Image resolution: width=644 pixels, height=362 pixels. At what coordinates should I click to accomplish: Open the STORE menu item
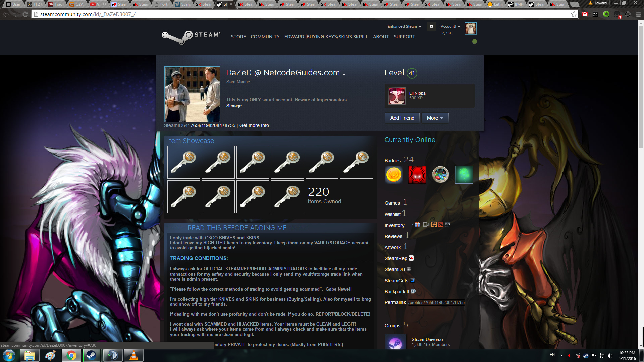tap(238, 37)
